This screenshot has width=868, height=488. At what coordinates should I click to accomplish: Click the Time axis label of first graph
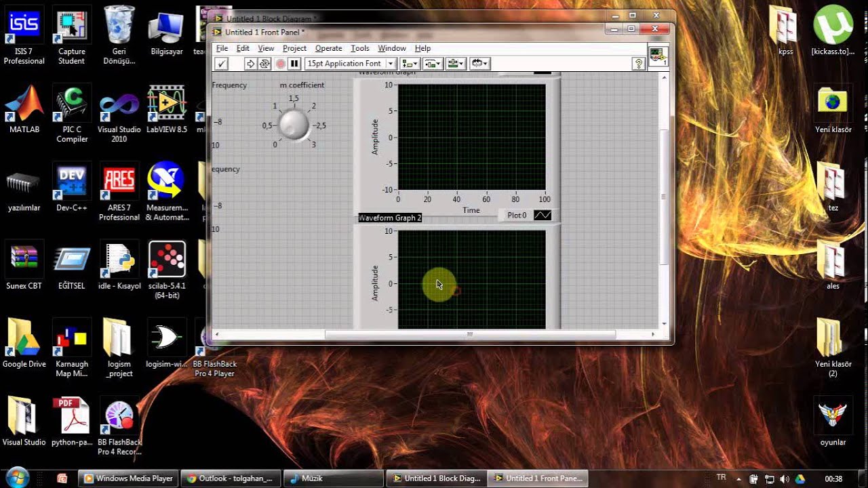tap(471, 210)
